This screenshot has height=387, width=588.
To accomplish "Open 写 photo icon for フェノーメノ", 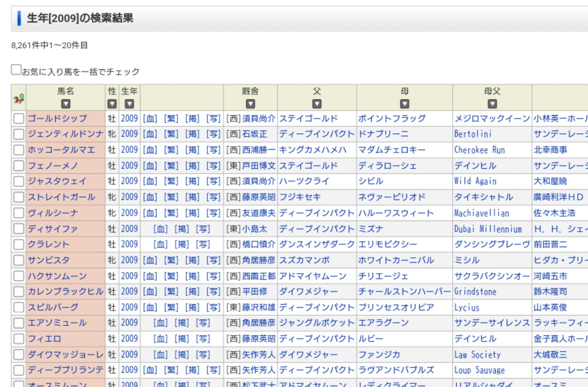I will point(213,166).
